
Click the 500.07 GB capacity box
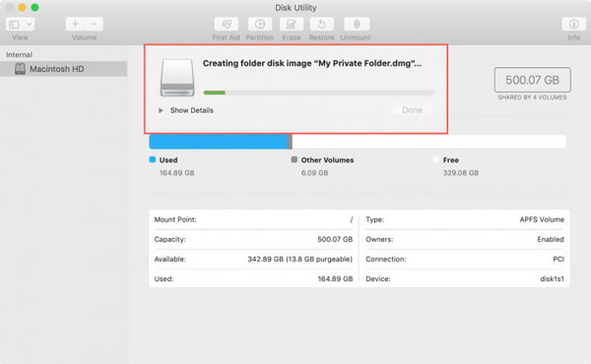pos(532,80)
